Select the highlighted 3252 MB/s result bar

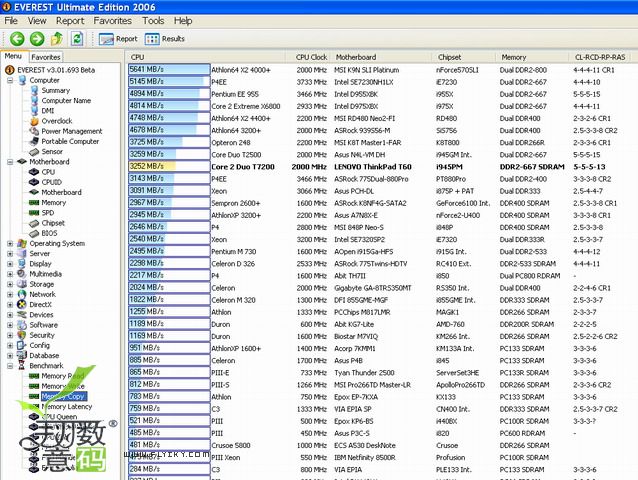coord(169,166)
